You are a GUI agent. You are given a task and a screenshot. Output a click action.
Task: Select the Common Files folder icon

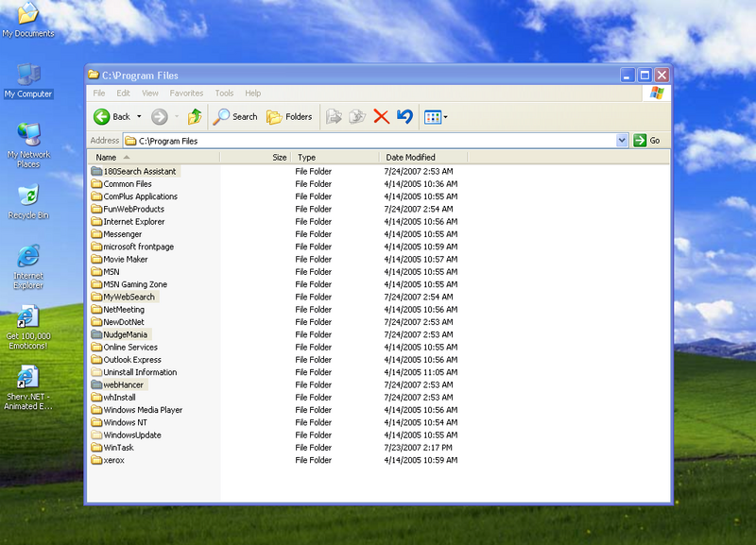[x=96, y=183]
